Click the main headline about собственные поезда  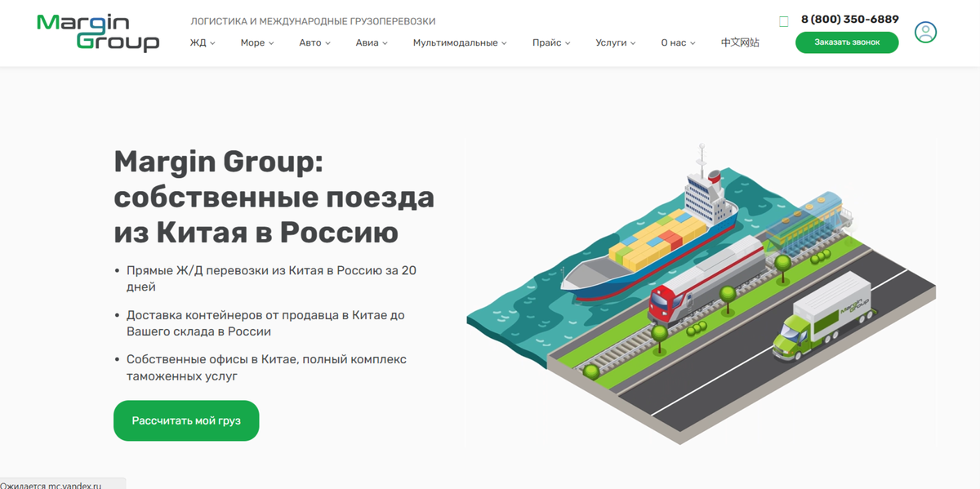(x=274, y=197)
